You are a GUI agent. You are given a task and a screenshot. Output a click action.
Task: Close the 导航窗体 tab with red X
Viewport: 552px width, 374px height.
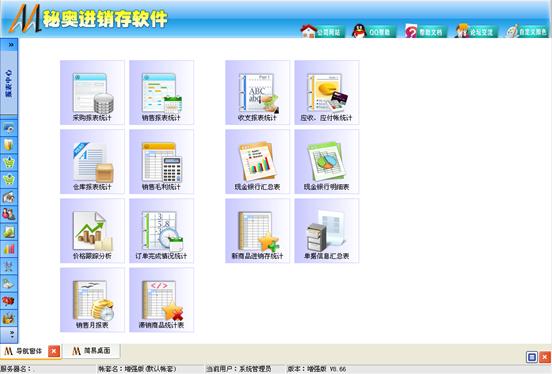pyautogui.click(x=54, y=351)
